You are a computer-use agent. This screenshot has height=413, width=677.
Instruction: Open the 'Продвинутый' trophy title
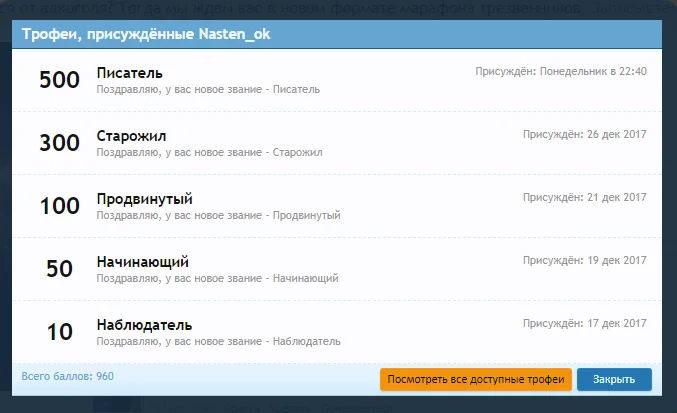coord(145,199)
